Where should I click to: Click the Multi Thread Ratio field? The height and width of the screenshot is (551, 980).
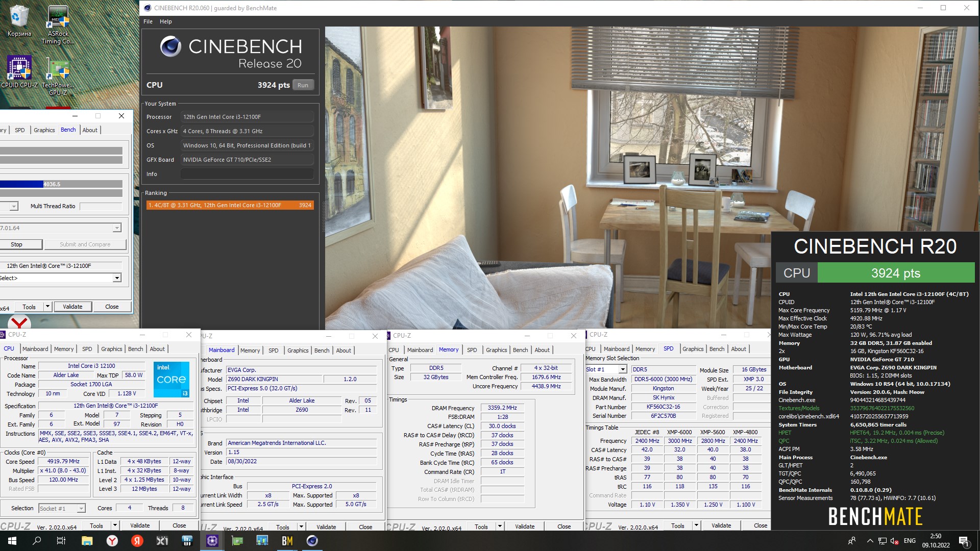(x=101, y=206)
